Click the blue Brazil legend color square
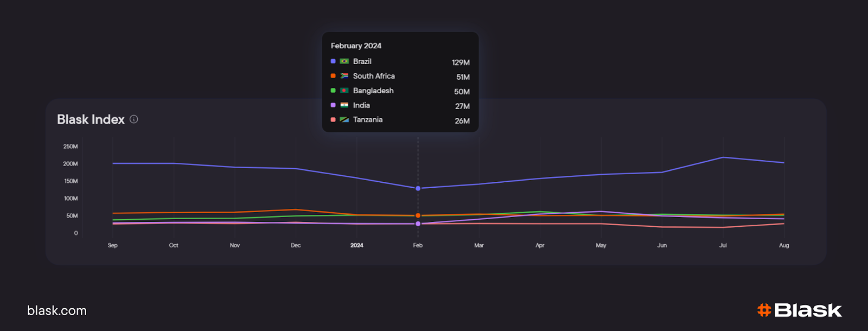The width and height of the screenshot is (868, 331). [x=333, y=61]
